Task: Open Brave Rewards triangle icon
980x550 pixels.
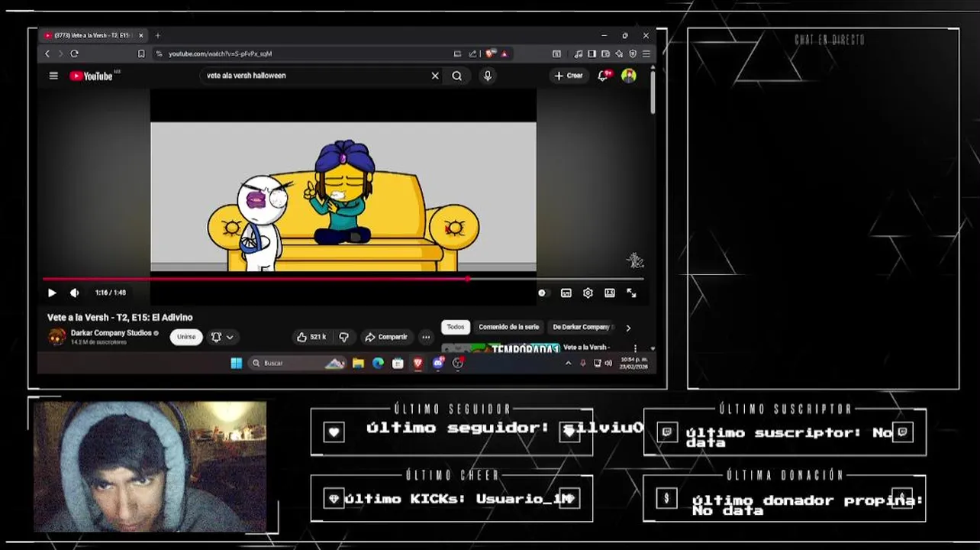Action: pos(505,53)
